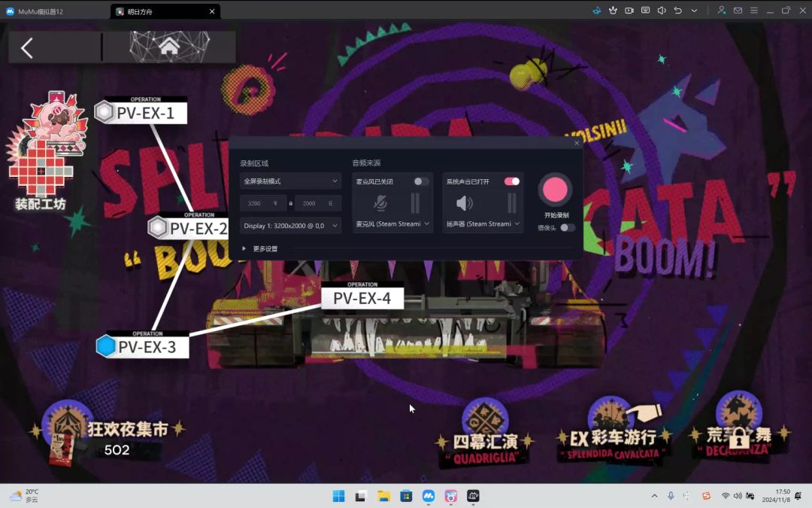Viewport: 812px width, 508px height.
Task: Click the Sogou input method tray icon
Action: point(706,496)
